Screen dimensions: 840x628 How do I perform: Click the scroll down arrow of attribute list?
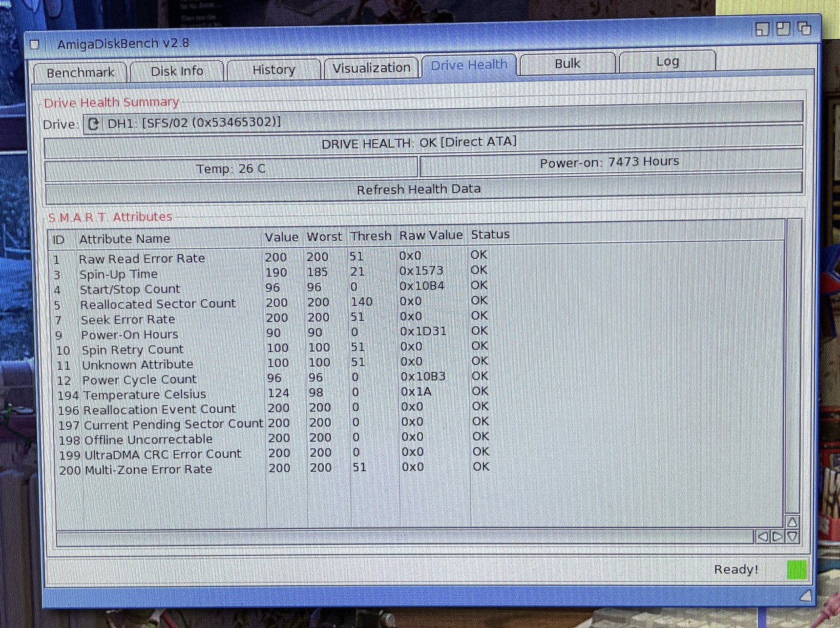(x=792, y=536)
